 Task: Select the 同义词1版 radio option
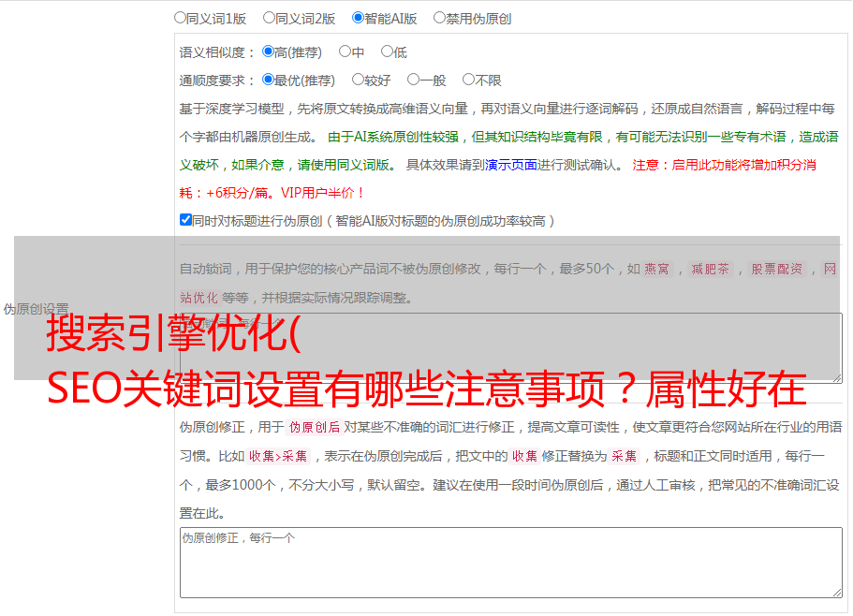coord(181,18)
